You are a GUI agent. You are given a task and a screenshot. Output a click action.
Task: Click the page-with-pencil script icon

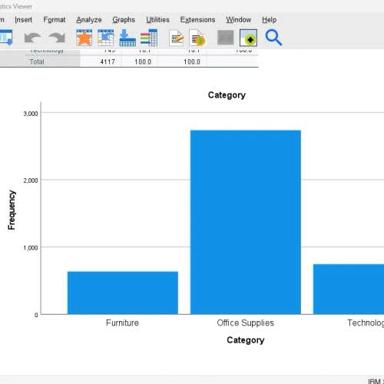click(x=177, y=38)
